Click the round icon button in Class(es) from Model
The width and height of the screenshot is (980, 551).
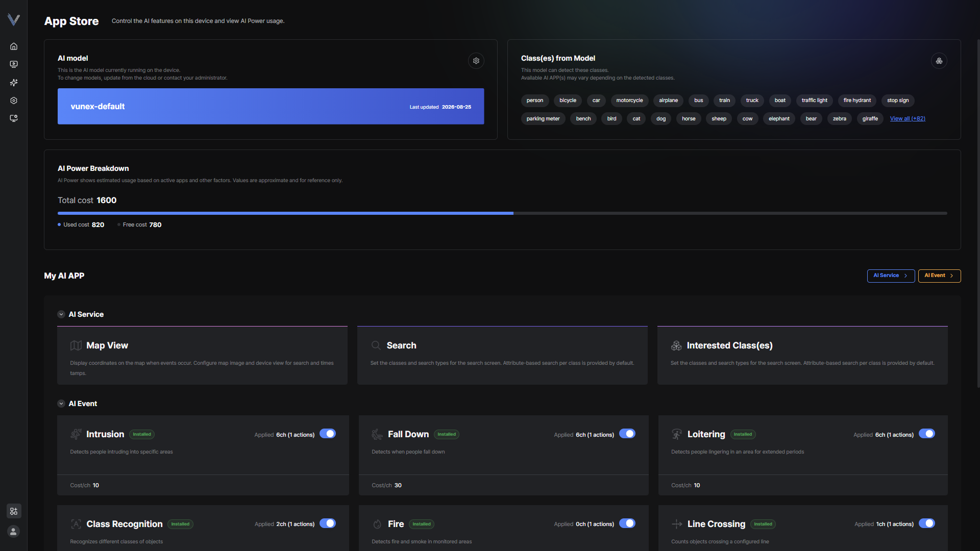pyautogui.click(x=939, y=61)
